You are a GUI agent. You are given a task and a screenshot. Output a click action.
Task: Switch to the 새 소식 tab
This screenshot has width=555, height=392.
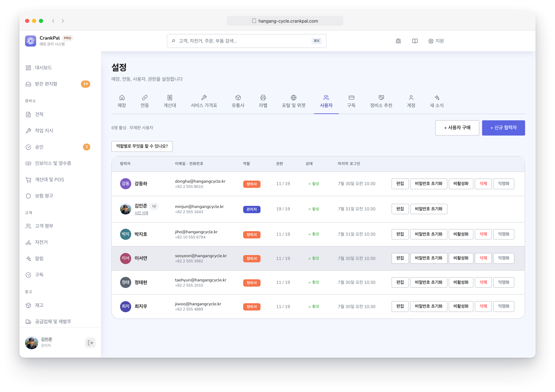pyautogui.click(x=437, y=102)
